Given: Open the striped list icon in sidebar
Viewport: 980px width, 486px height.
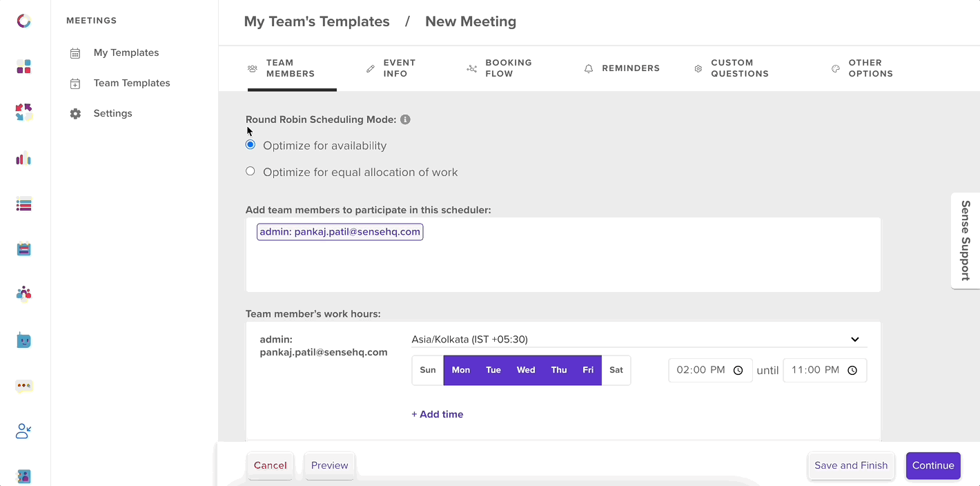Looking at the screenshot, I should [23, 204].
